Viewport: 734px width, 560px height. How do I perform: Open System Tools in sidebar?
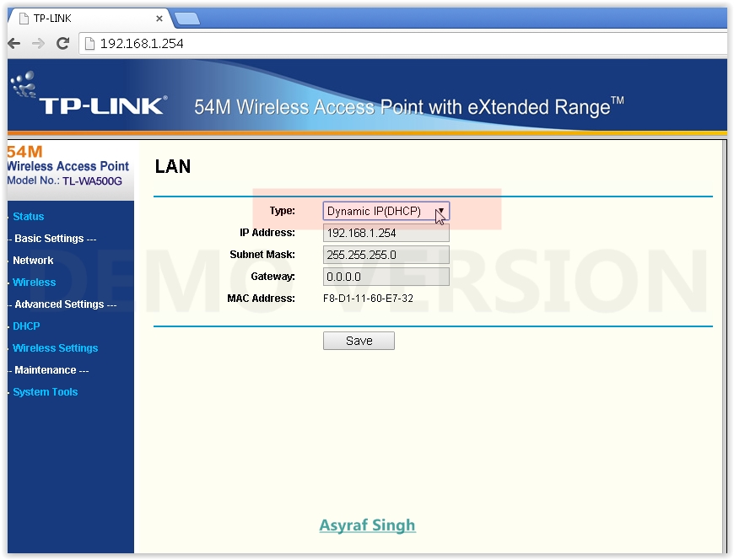[45, 392]
